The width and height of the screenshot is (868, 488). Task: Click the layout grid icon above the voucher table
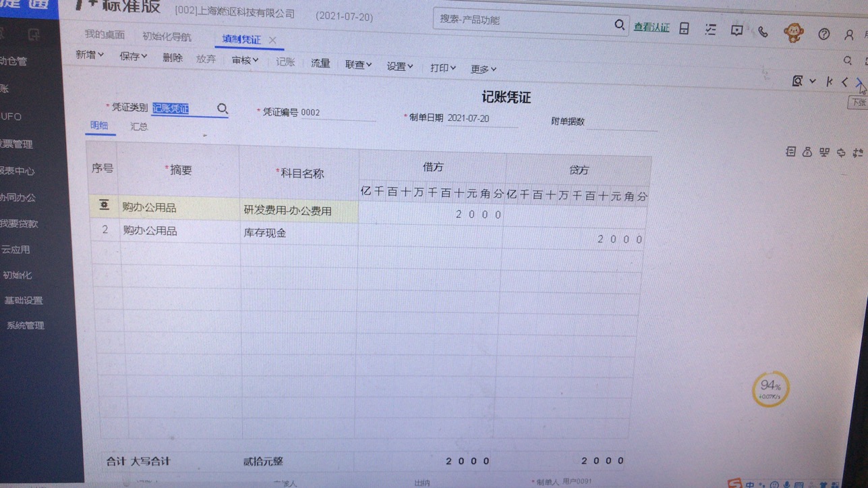[x=824, y=153]
